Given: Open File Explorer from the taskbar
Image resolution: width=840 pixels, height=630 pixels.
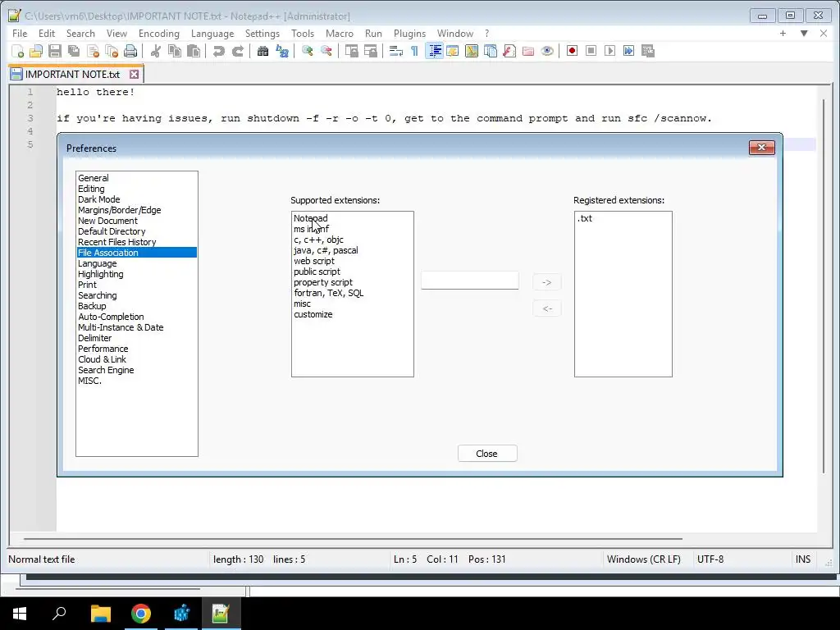Looking at the screenshot, I should (x=100, y=614).
